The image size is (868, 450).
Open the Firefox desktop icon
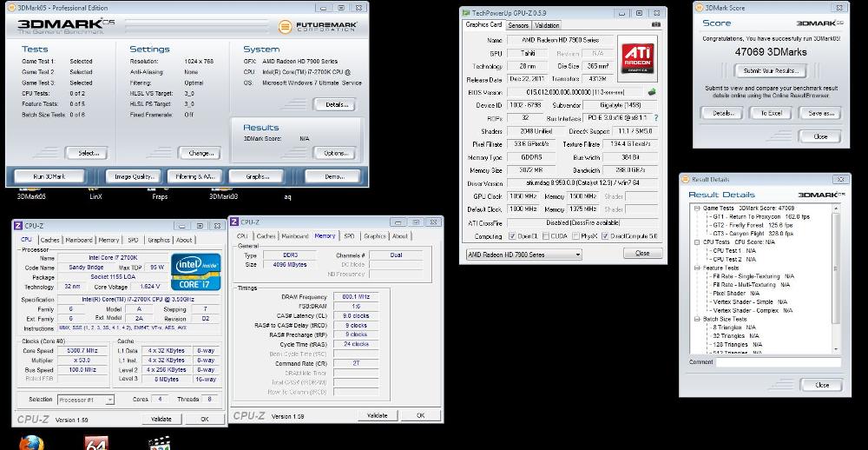tap(30, 443)
